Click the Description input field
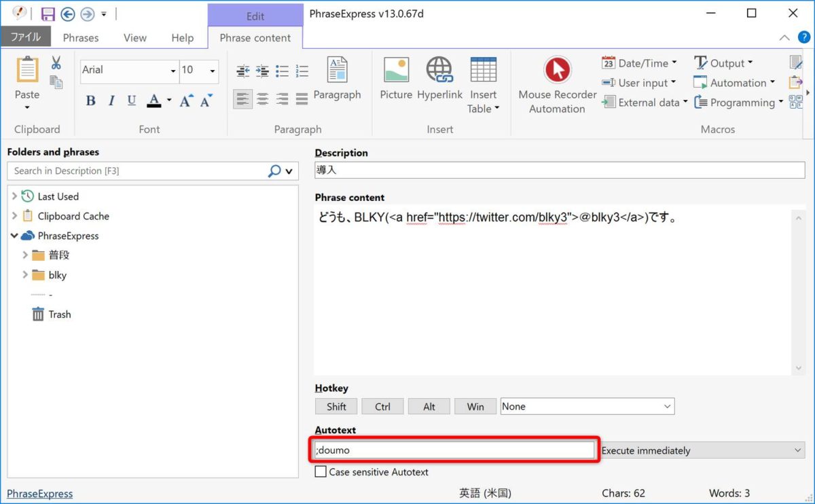This screenshot has height=504, width=815. 560,170
